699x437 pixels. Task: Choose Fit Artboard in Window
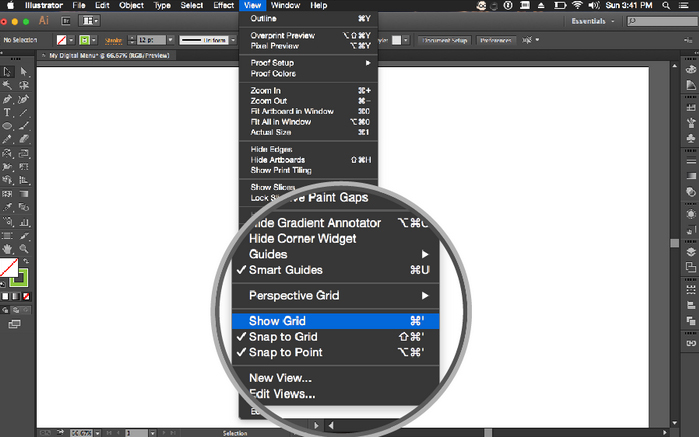[308, 111]
